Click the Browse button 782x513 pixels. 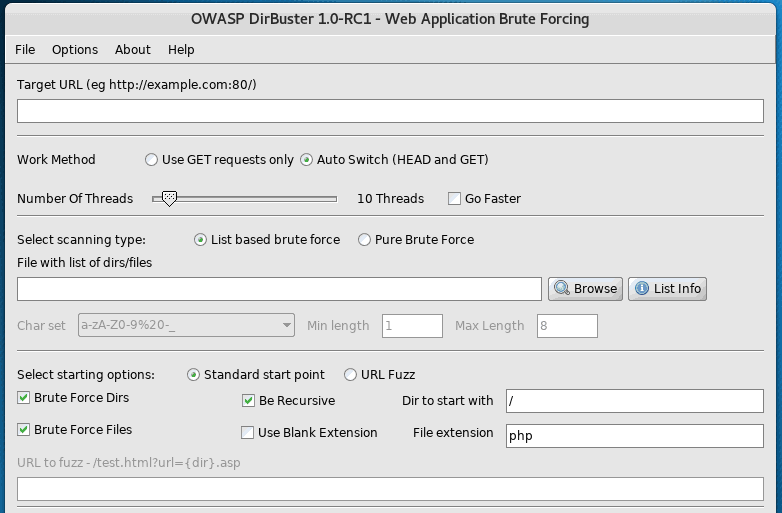pyautogui.click(x=585, y=289)
